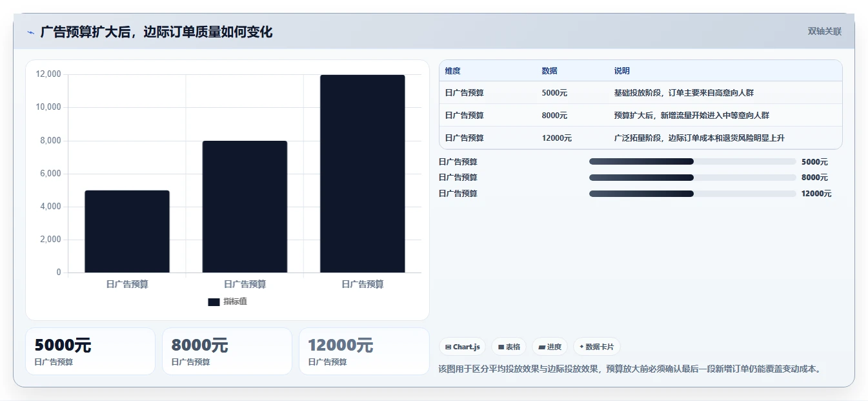This screenshot has height=401, width=868.
Task: Select the Chart.js chip
Action: pos(463,347)
